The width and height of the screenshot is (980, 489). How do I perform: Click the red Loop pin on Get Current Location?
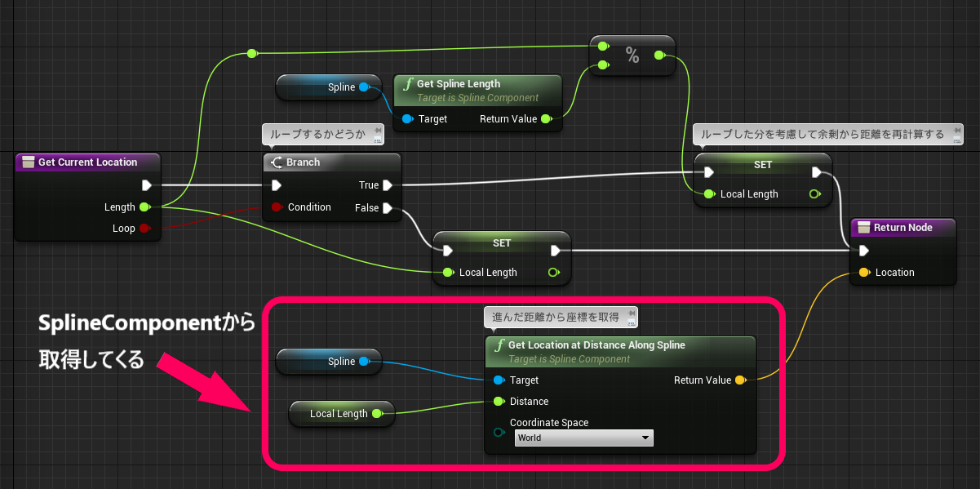point(144,229)
